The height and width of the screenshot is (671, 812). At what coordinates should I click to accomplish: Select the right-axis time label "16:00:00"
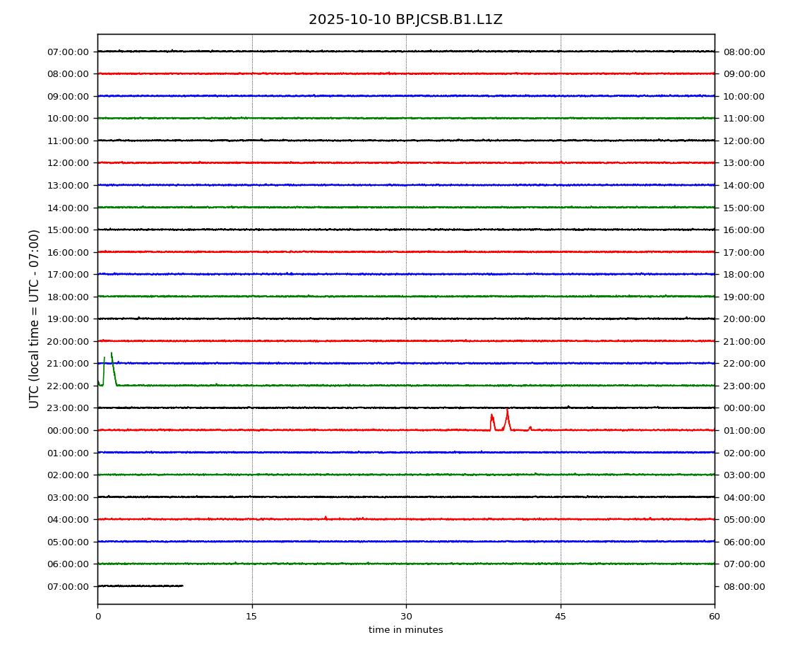pos(744,230)
